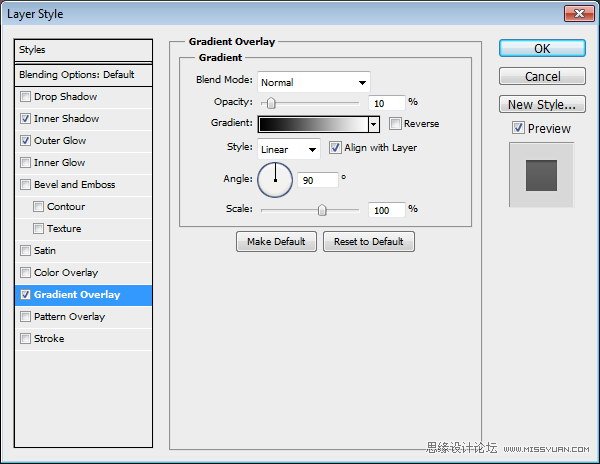Viewport: 600px width, 464px height.
Task: Tick the Color Overlay checkbox
Action: coord(25,272)
